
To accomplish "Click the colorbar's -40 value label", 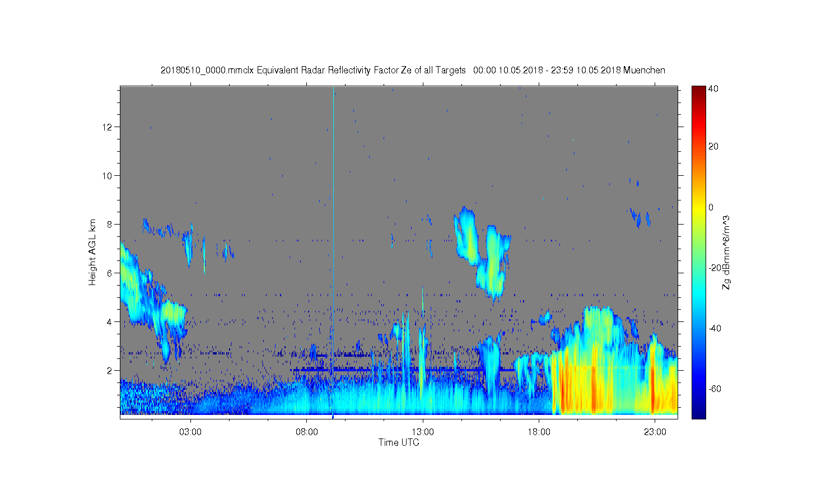I will click(x=715, y=328).
